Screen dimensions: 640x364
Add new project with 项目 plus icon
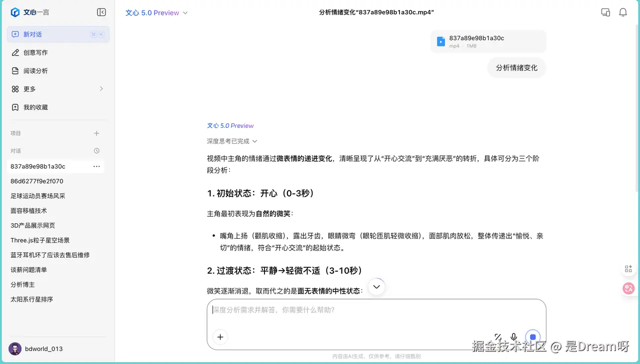coord(96,133)
